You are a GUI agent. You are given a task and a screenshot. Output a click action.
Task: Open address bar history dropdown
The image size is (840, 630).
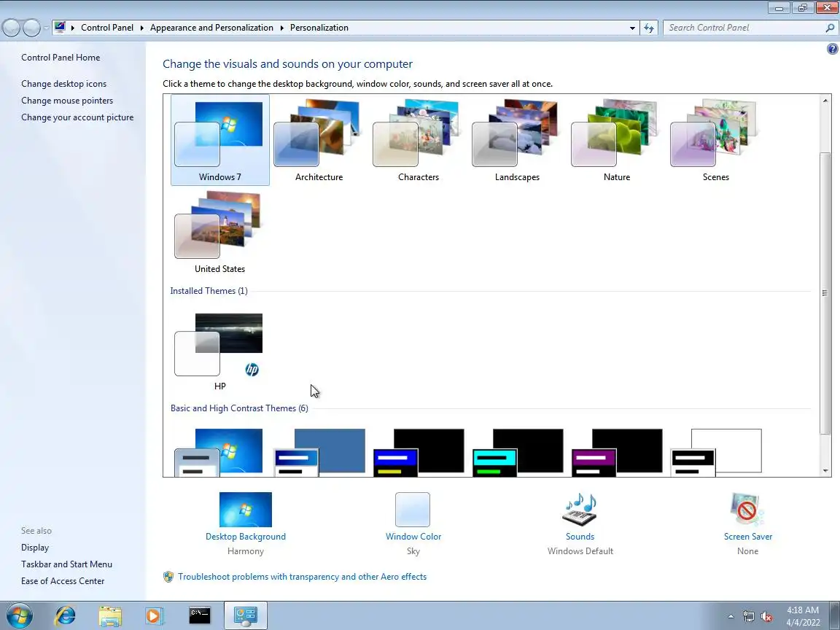(632, 28)
